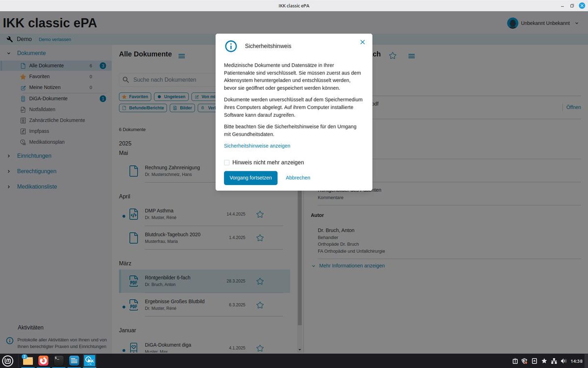Open the Sicherheitshinweise anzeigen link
Screen dimensions: 588x368
point(257,146)
